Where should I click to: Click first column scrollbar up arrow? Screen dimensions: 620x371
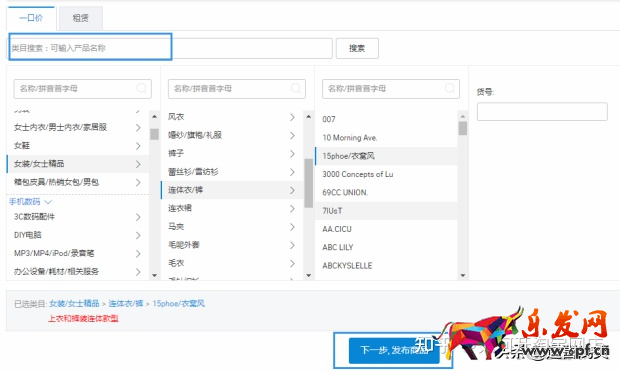pos(155,116)
